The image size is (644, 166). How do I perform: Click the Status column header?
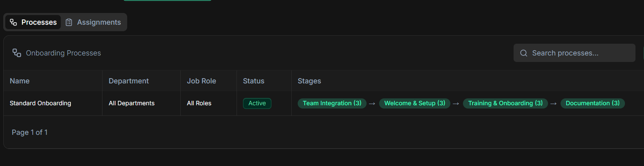[x=254, y=81]
